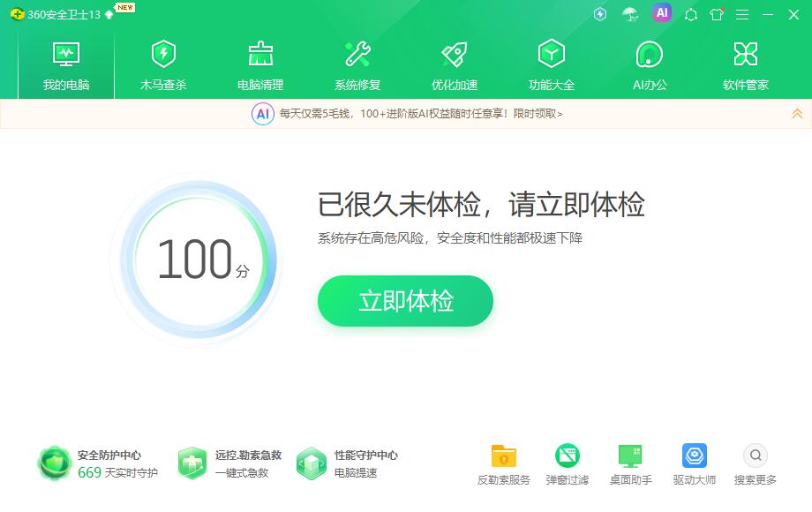Open 性能守护中心 cube icon
This screenshot has width=812, height=512.
coord(312,463)
